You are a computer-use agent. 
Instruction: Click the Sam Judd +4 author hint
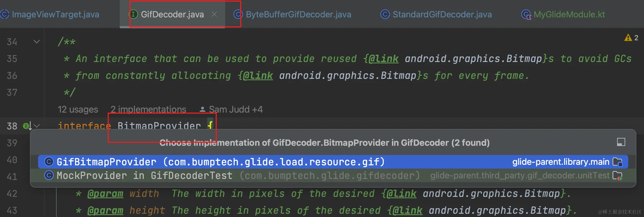coord(236,109)
